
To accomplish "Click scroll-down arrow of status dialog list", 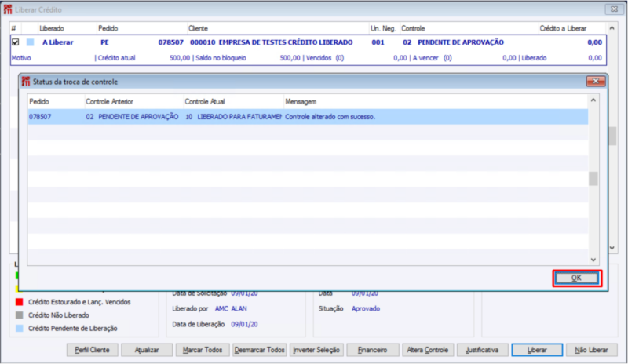I will point(593,260).
